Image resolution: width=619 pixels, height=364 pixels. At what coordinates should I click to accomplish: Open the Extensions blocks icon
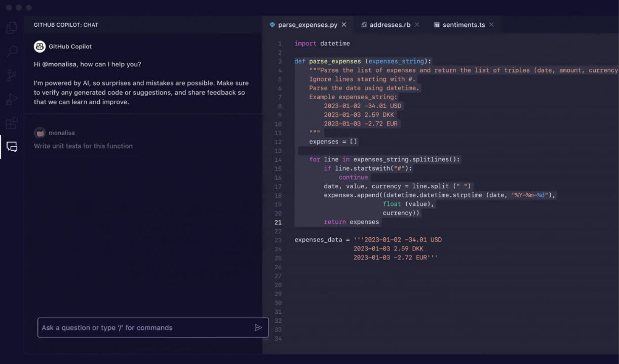pyautogui.click(x=12, y=123)
